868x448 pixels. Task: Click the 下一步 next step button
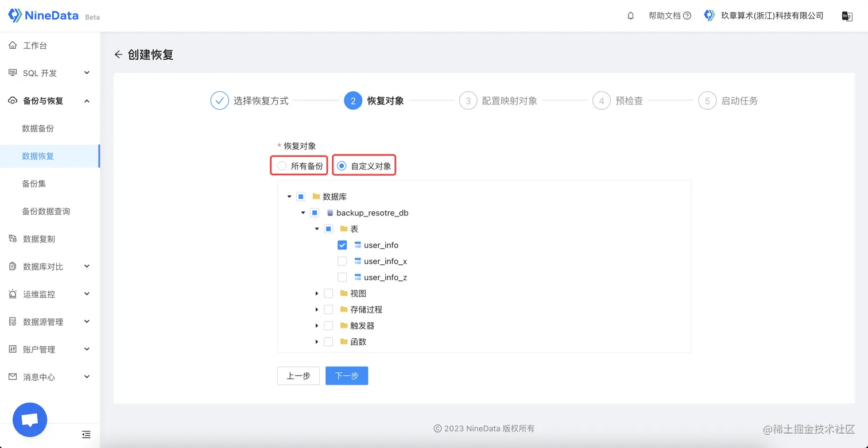[347, 376]
